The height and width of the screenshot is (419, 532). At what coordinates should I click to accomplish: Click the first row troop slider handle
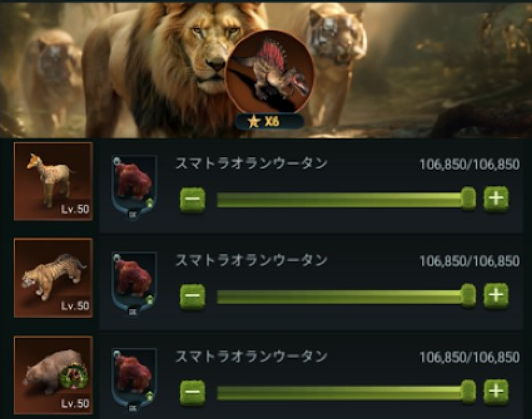coord(468,199)
